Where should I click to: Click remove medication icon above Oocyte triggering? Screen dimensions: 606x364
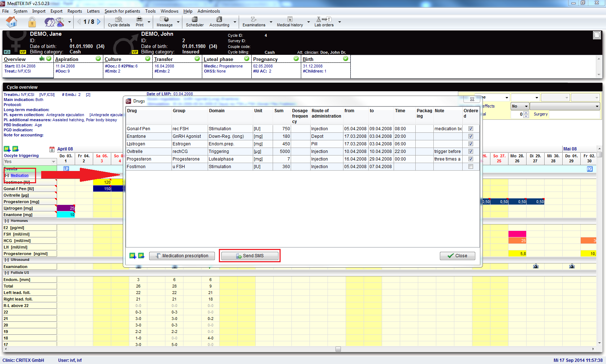(15, 149)
